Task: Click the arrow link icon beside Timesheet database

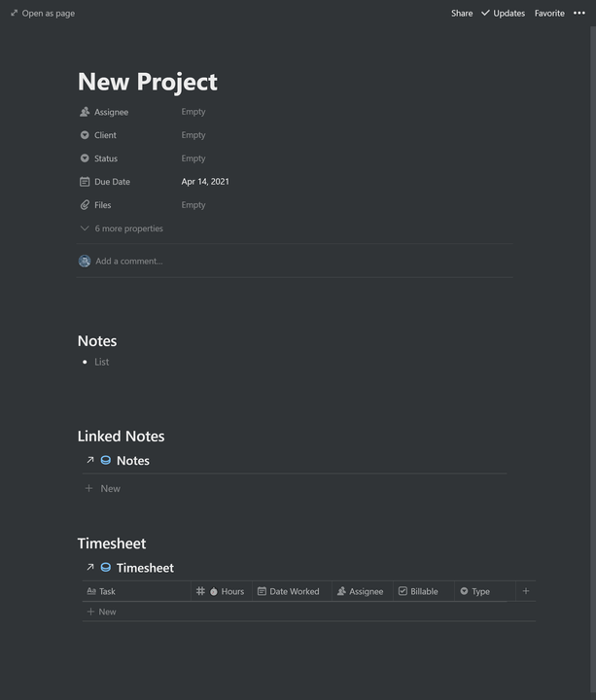Action: tap(90, 567)
